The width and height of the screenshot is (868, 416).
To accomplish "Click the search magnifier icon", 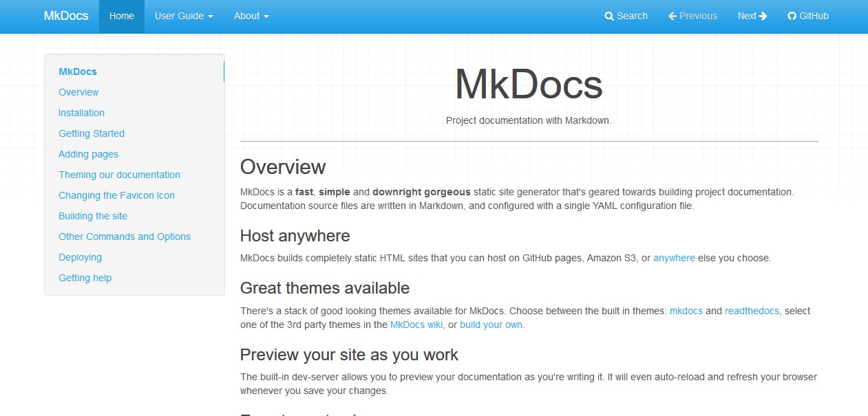I will click(x=609, y=16).
